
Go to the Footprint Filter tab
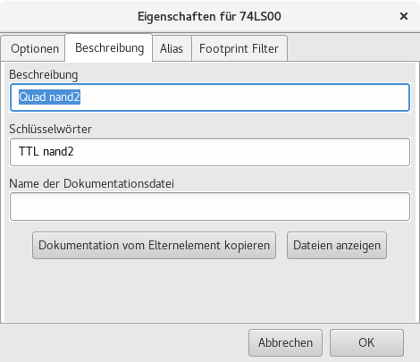tap(239, 49)
